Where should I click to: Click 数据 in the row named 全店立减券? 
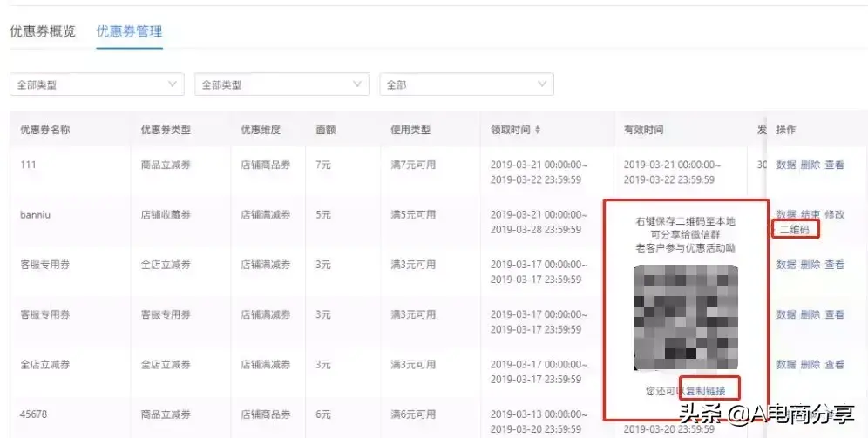pos(786,365)
